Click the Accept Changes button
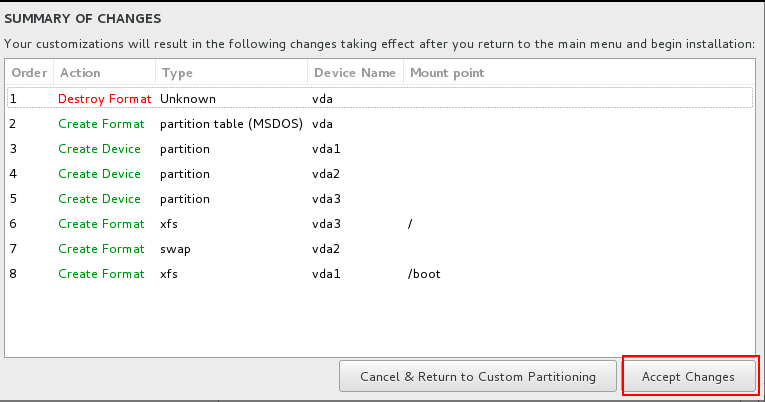Screen dimensions: 765x402 [688, 377]
